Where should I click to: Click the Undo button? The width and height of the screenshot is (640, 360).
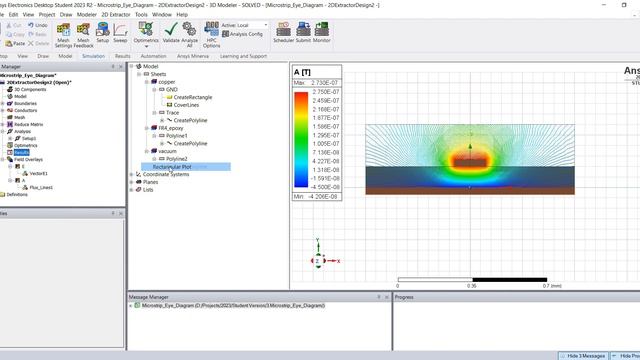click(x=38, y=25)
